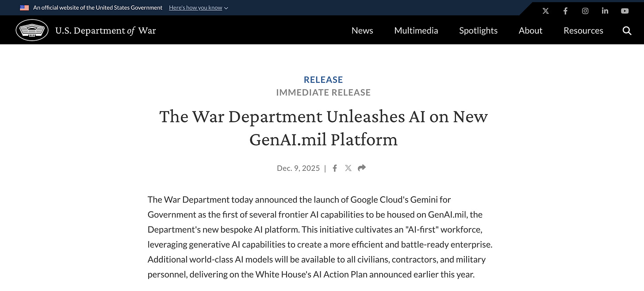Go to U.S. Department of War home

pyautogui.click(x=105, y=31)
